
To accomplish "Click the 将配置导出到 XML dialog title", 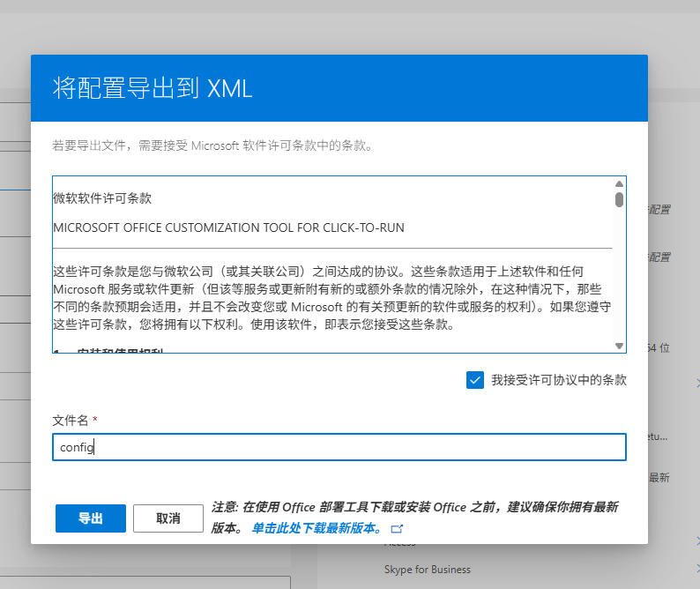I will pos(153,88).
